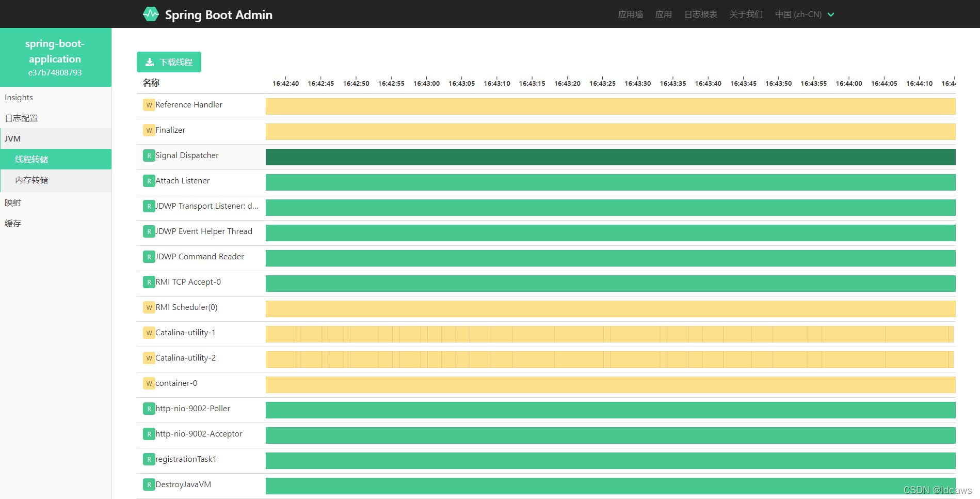Click W badge of container-0
This screenshot has width=980, height=499.
click(x=149, y=383)
